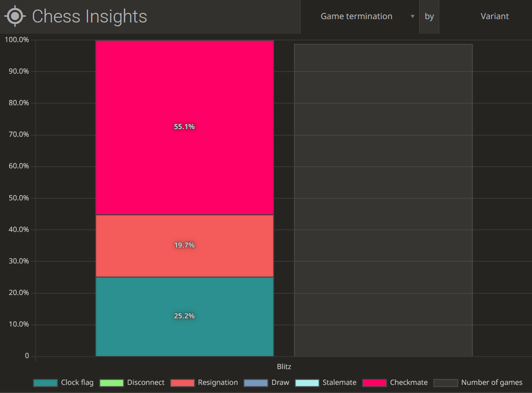Click the 50.0% axis label
Viewport: 532px width, 393px height.
[19, 198]
